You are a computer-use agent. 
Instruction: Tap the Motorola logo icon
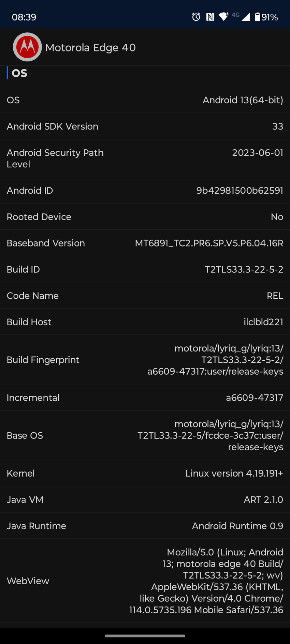coord(27,47)
